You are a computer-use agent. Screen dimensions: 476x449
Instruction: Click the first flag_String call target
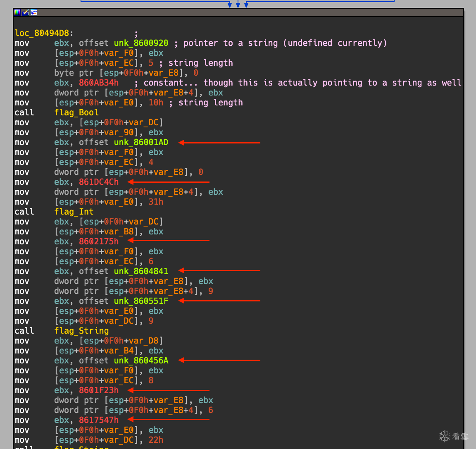click(x=81, y=331)
